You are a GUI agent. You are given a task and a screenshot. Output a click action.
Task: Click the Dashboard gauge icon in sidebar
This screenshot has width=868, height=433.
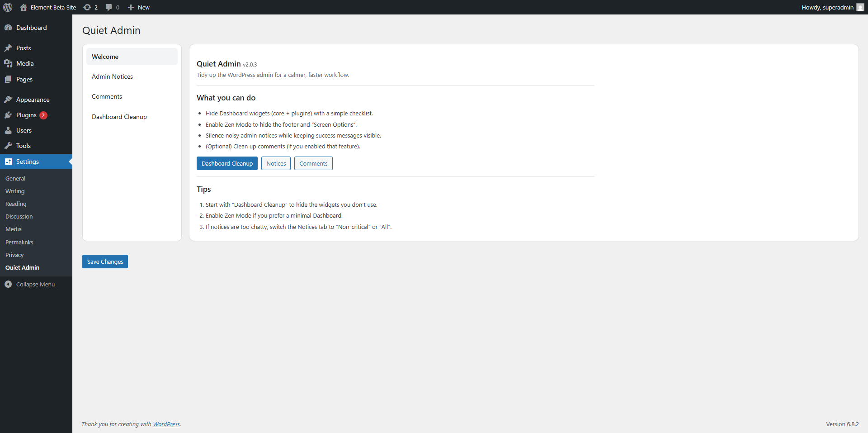8,28
